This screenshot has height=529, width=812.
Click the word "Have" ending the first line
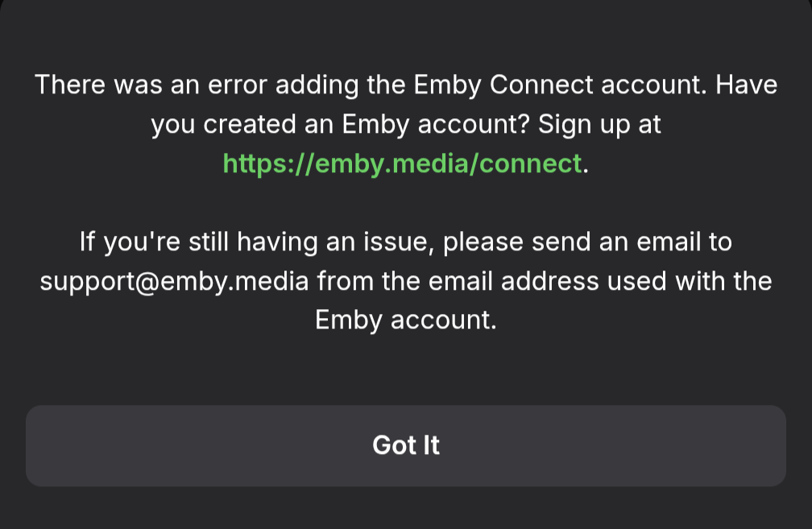(x=747, y=85)
